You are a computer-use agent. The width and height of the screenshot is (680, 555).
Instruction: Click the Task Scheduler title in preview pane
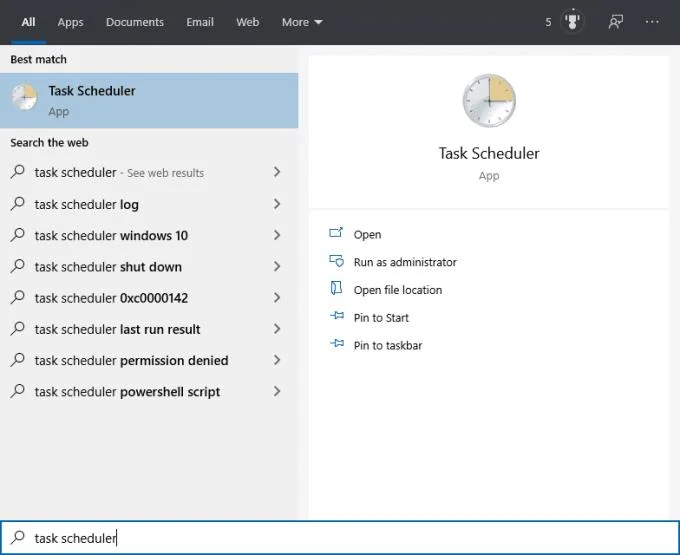click(489, 153)
